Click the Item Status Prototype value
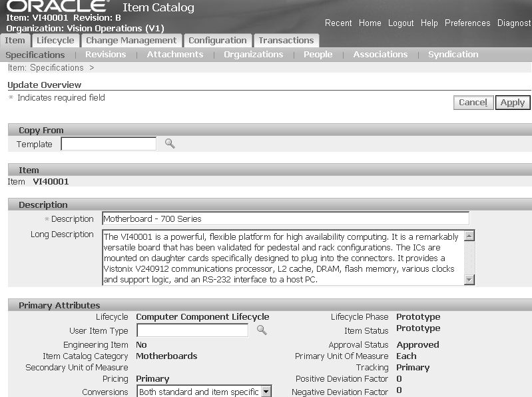The width and height of the screenshot is (532, 397). click(418, 328)
